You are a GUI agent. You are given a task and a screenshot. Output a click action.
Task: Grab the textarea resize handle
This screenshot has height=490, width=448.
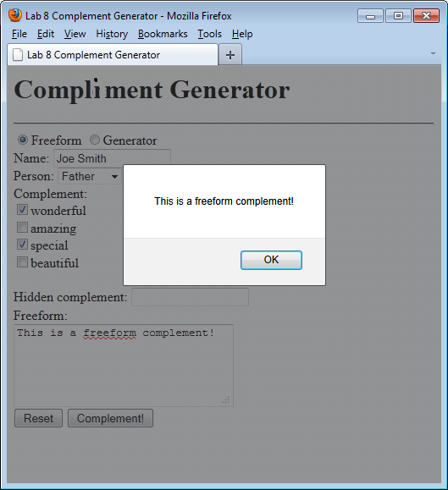coord(226,399)
